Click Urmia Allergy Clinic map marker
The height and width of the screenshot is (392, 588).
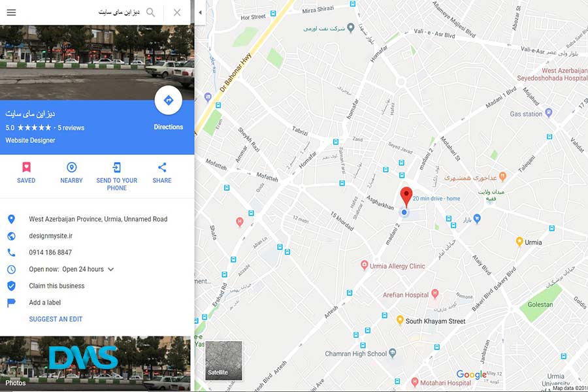pyautogui.click(x=364, y=265)
